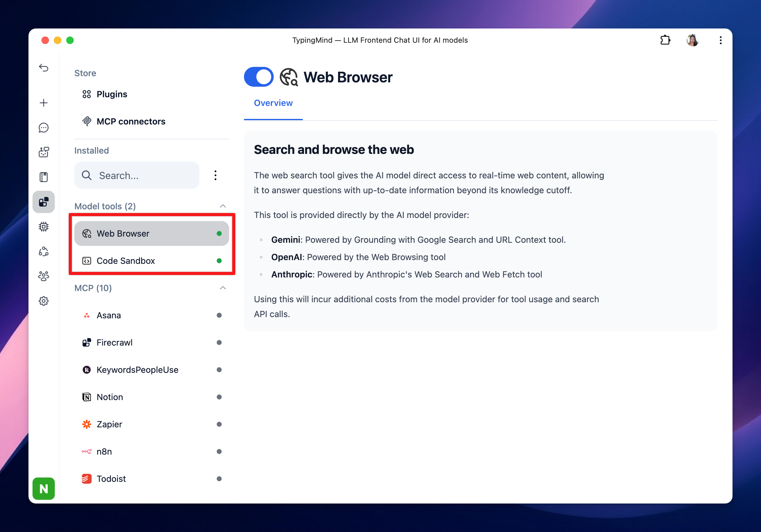Select the Todoist MCP connector
This screenshot has height=532, width=761.
coord(151,479)
